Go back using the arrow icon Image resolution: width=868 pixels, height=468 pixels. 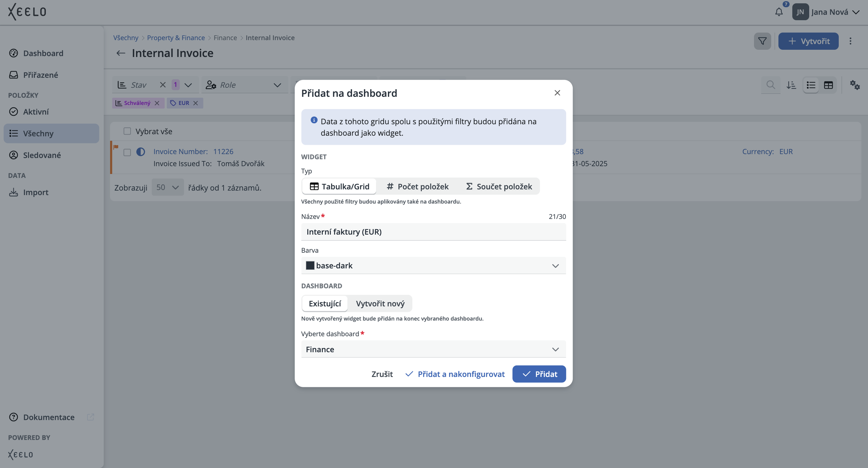click(121, 53)
